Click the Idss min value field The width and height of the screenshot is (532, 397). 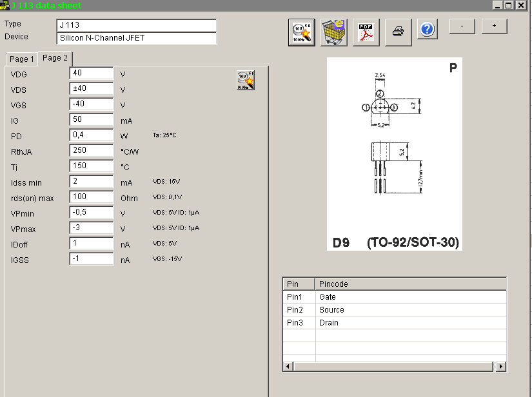pyautogui.click(x=92, y=181)
